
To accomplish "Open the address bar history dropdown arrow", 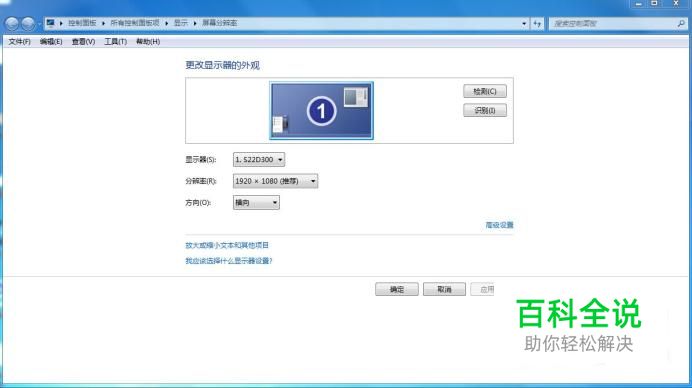I will pos(524,23).
